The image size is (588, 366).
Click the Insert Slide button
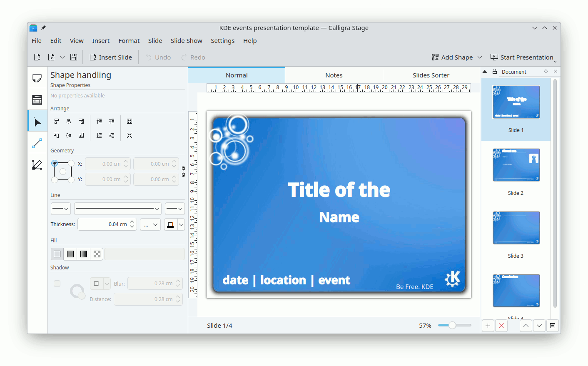[111, 57]
